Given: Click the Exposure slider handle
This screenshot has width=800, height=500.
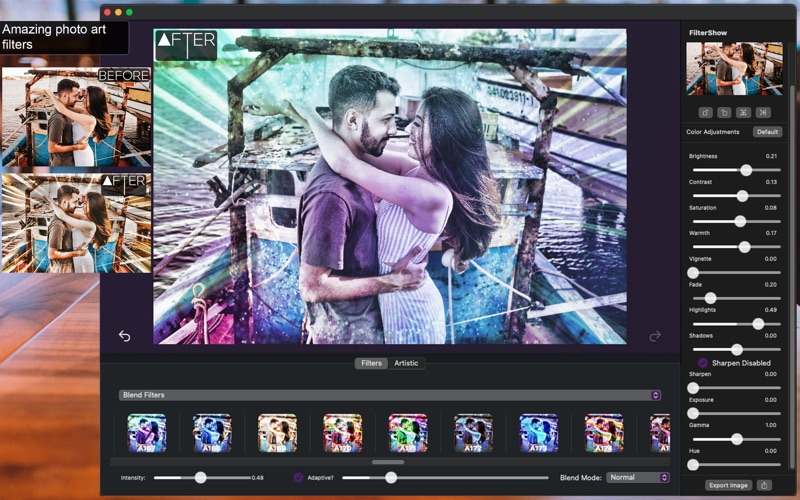Looking at the screenshot, I should tap(693, 414).
